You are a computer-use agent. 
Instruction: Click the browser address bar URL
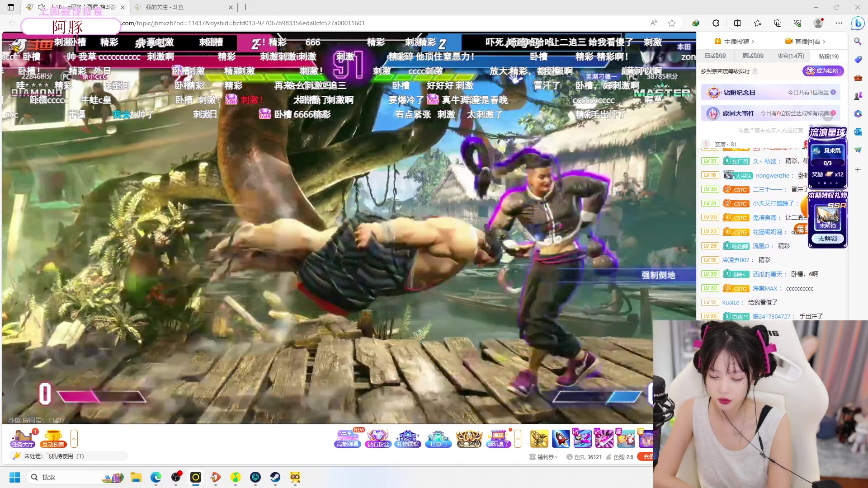pos(243,23)
